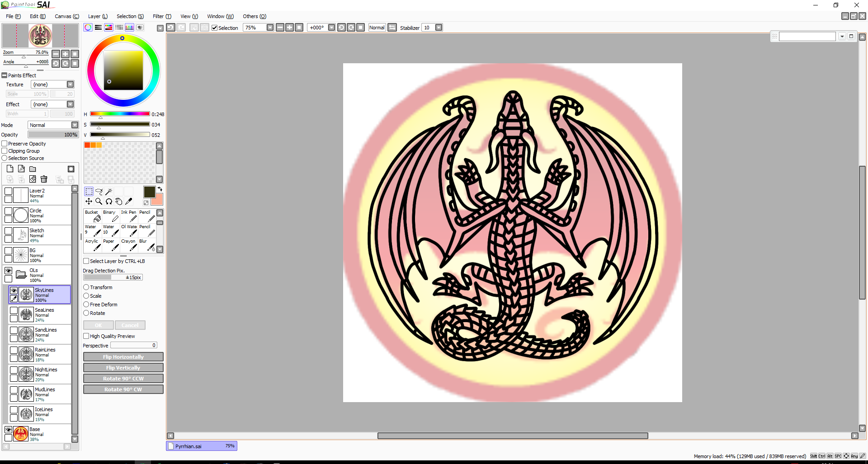Open the Texture dropdown
Viewport: 868px width, 464px height.
pos(70,84)
